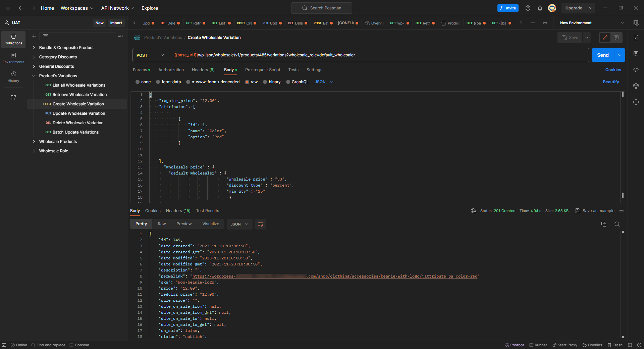Open the related requests lightbulb icon
The height and width of the screenshot is (349, 644).
[x=636, y=86]
